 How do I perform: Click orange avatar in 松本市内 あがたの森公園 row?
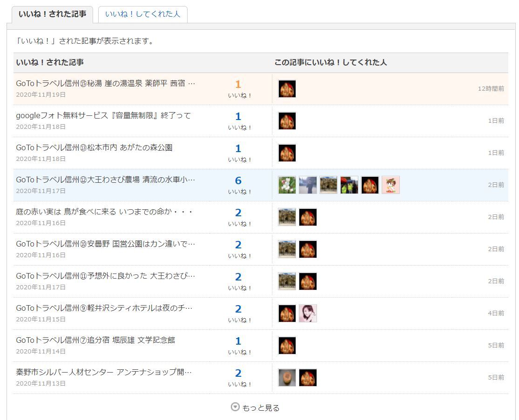[287, 153]
